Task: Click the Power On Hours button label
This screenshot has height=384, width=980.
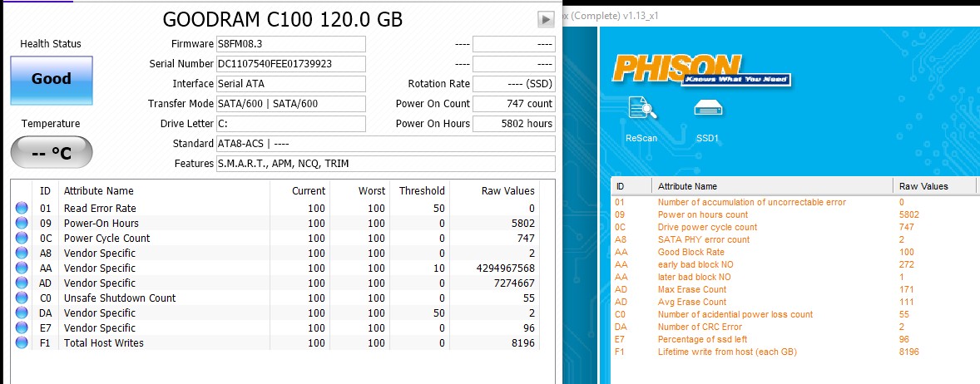Action: pyautogui.click(x=433, y=124)
